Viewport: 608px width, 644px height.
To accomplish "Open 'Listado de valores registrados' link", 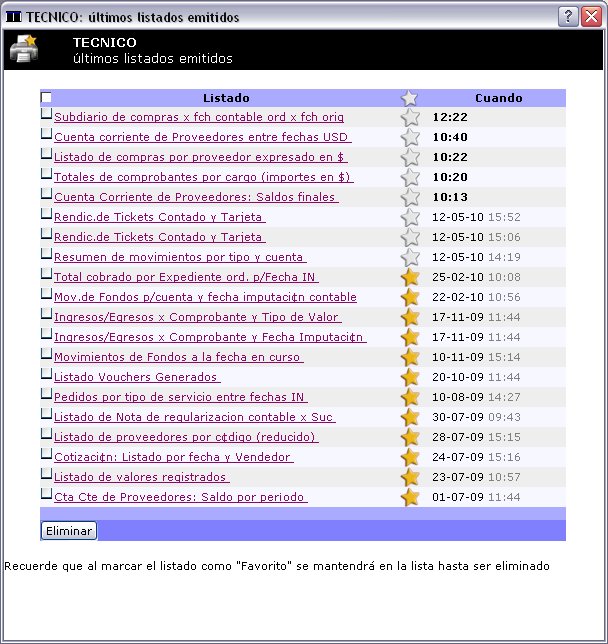I will tap(142, 477).
